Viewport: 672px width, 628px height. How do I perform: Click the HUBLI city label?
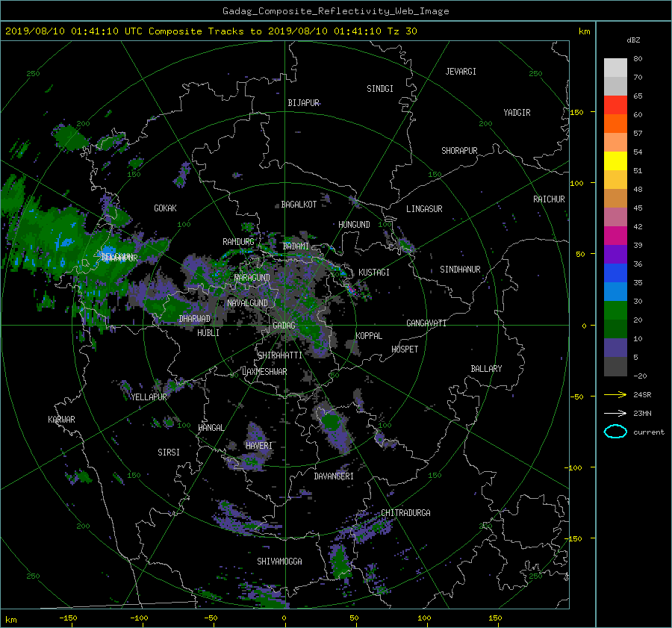(208, 333)
